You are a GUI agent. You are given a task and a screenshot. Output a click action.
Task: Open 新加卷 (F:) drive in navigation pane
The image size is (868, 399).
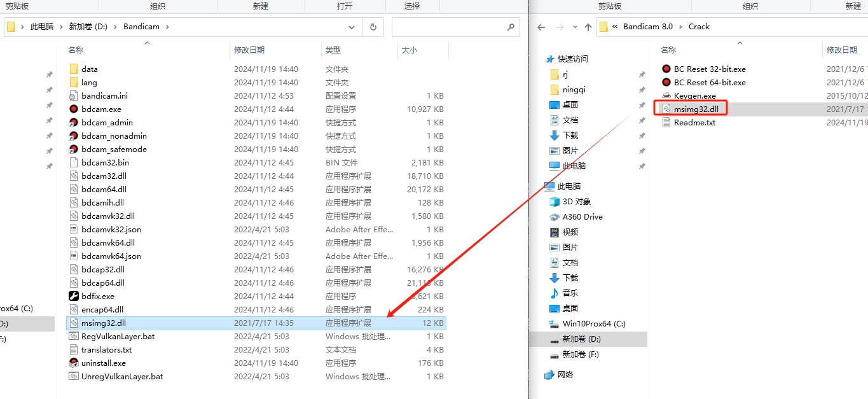[x=574, y=354]
